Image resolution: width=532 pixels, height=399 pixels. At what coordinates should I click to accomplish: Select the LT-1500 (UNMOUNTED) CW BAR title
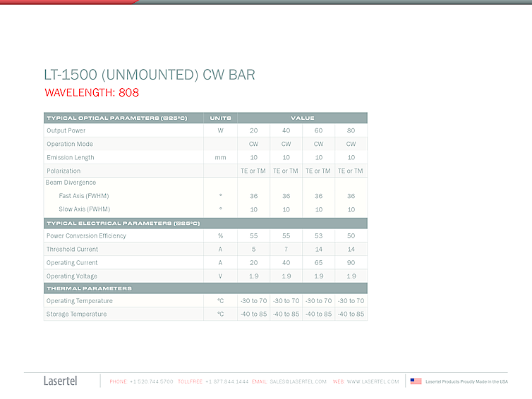pyautogui.click(x=149, y=75)
